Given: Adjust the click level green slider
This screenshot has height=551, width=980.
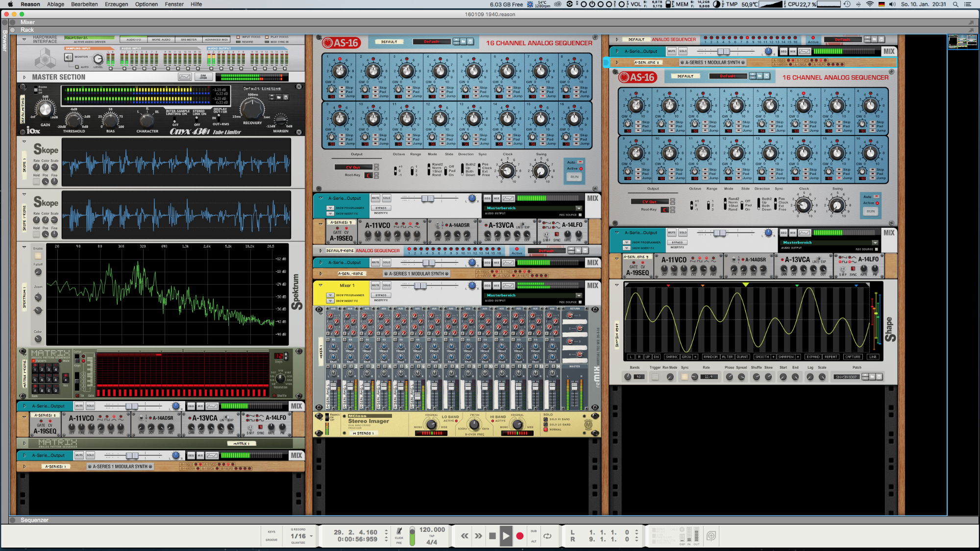Looking at the screenshot, I should click(x=412, y=536).
